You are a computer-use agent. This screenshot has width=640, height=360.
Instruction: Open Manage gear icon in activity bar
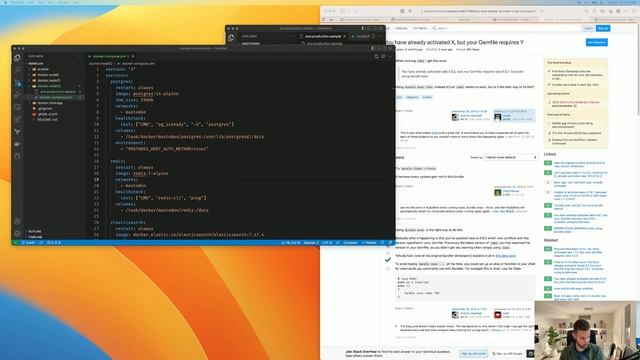point(17,233)
